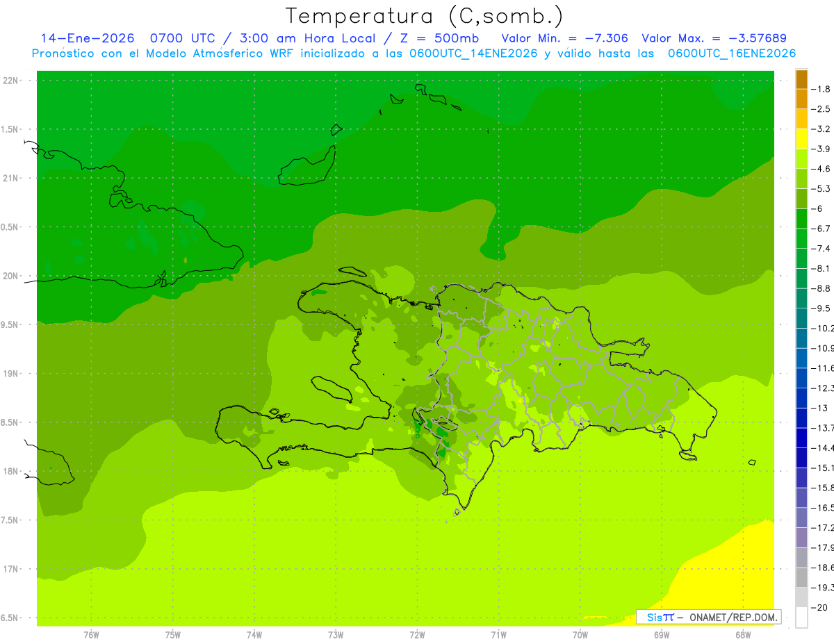Click the "17N" latitude label
The width and height of the screenshot is (834, 644).
[x=12, y=569]
